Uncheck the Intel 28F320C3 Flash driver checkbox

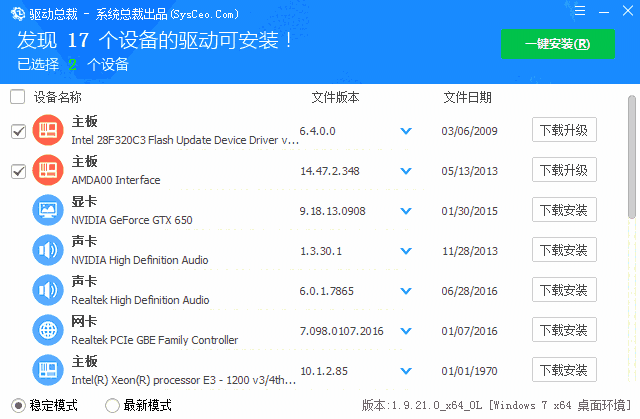tap(18, 131)
